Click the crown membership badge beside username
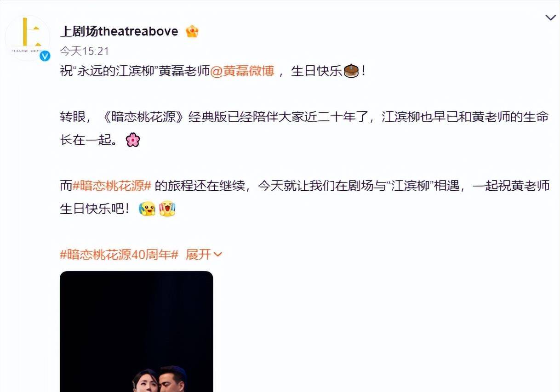This screenshot has height=392, width=560. point(192,31)
